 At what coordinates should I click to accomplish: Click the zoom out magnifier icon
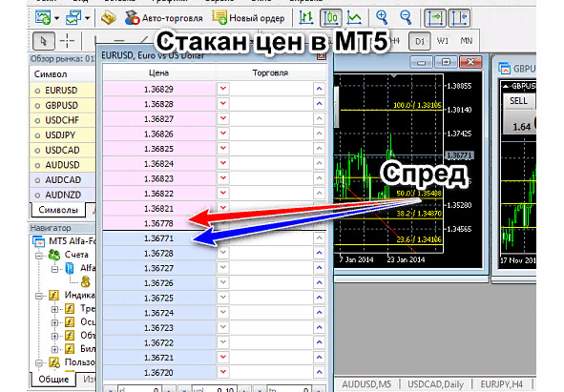(406, 17)
